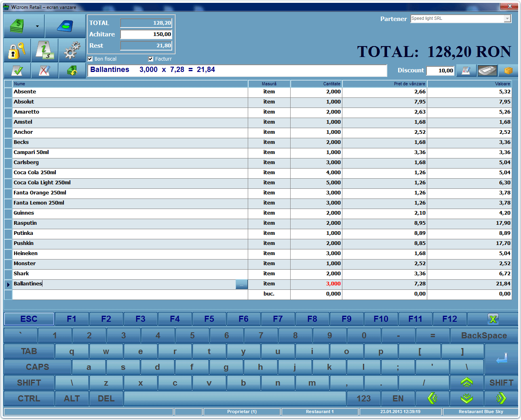521x420 pixels.
Task: Sort by the Nume column header
Action: click(130, 84)
